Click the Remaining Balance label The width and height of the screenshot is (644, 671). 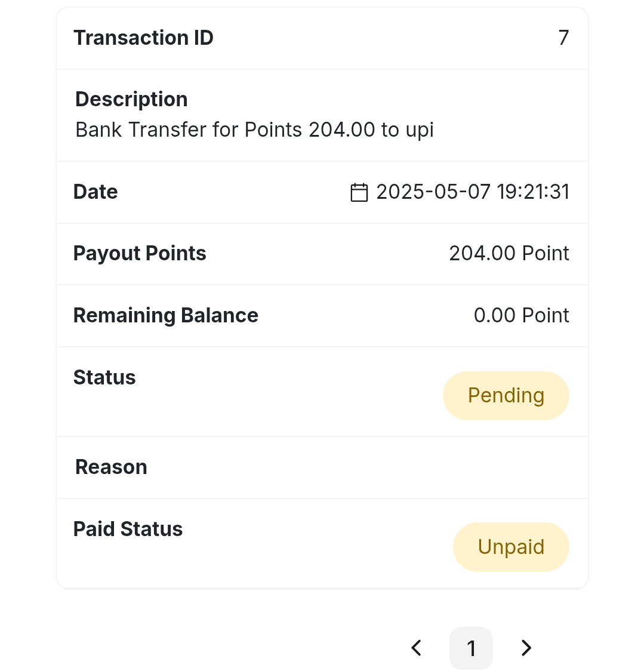point(166,315)
